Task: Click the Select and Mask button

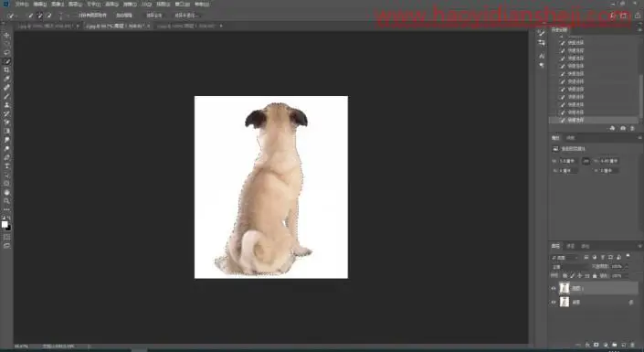Action: coord(186,16)
